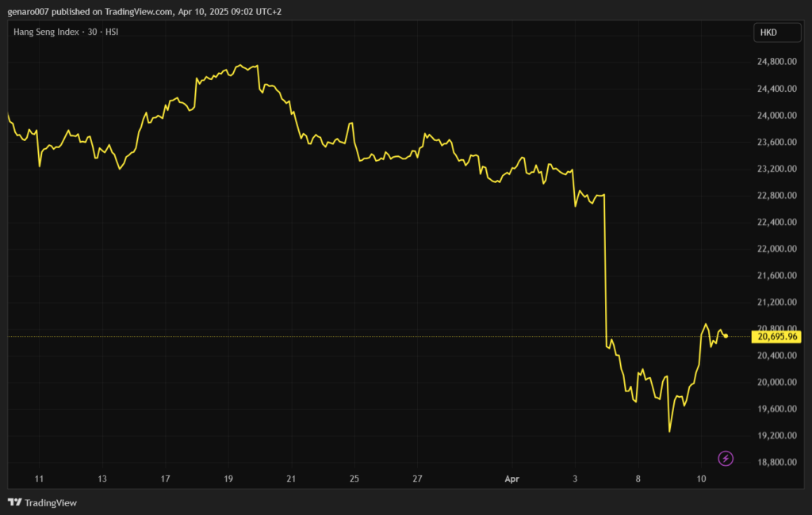Viewport: 812px width, 515px height.
Task: Click the TradingView logo in bottom corner
Action: pos(43,502)
